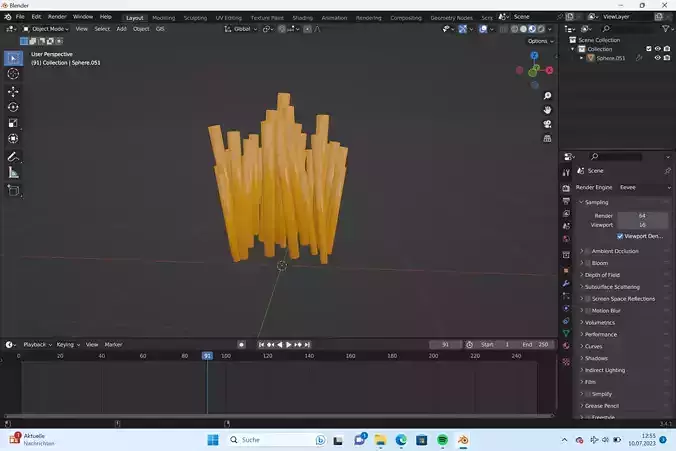676x451 pixels.
Task: Click the timeline playhead marker 91
Action: point(207,356)
